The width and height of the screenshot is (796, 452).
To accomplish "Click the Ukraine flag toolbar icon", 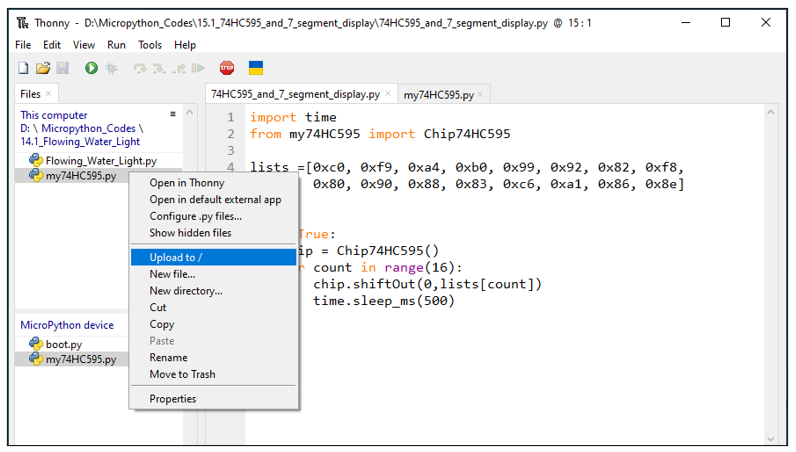I will pos(256,68).
